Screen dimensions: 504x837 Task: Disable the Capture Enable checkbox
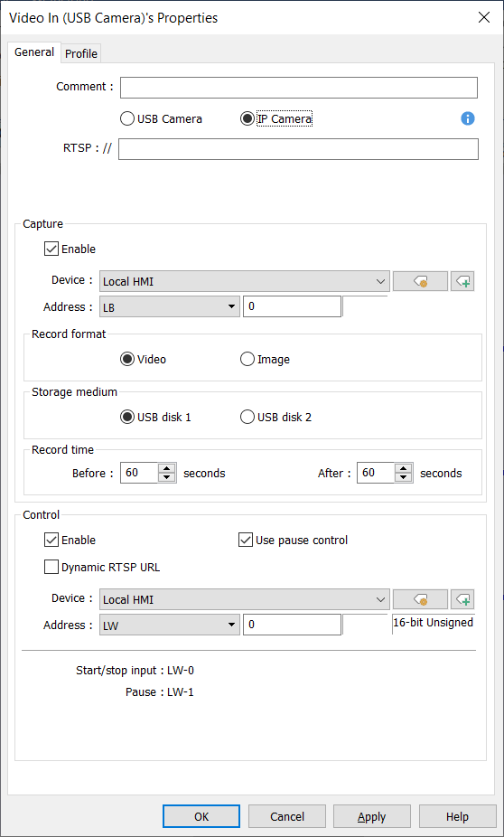coord(51,249)
